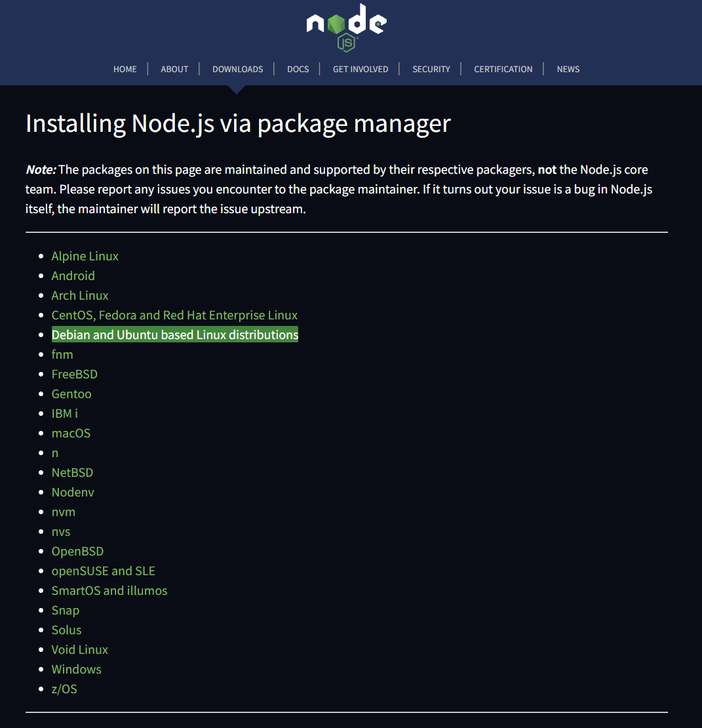The height and width of the screenshot is (728, 702).
Task: Open the Android link
Action: click(73, 275)
